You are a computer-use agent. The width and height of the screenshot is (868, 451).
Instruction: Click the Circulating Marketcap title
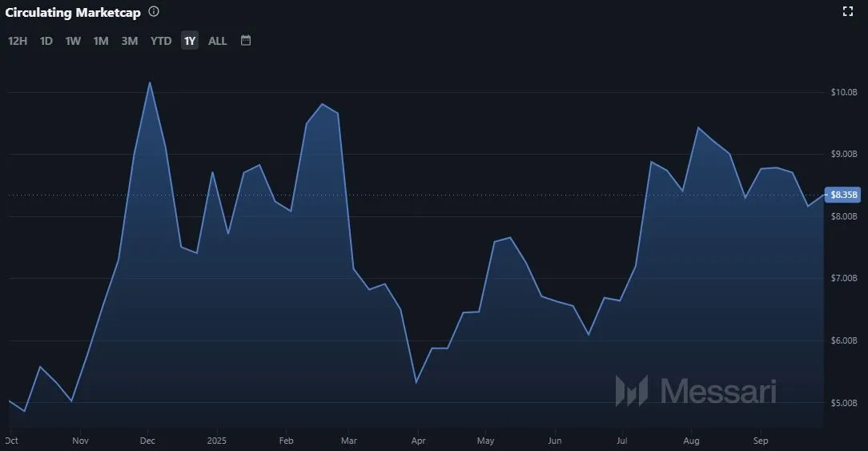73,13
